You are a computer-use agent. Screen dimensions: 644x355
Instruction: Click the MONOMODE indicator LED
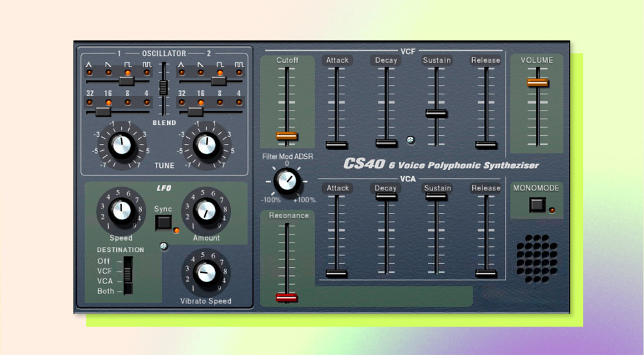[x=552, y=210]
